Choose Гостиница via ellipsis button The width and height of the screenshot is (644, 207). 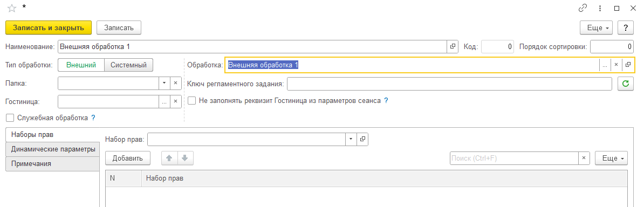(x=165, y=101)
